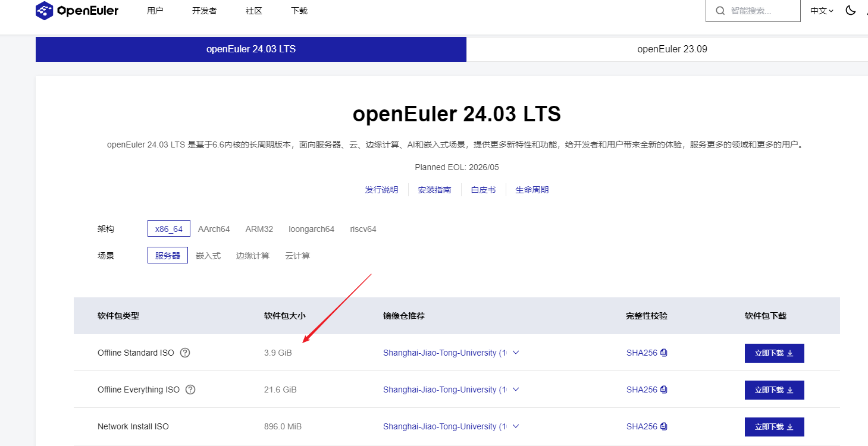
Task: Copy SHA256 for Offline Standard ISO
Action: (664, 353)
